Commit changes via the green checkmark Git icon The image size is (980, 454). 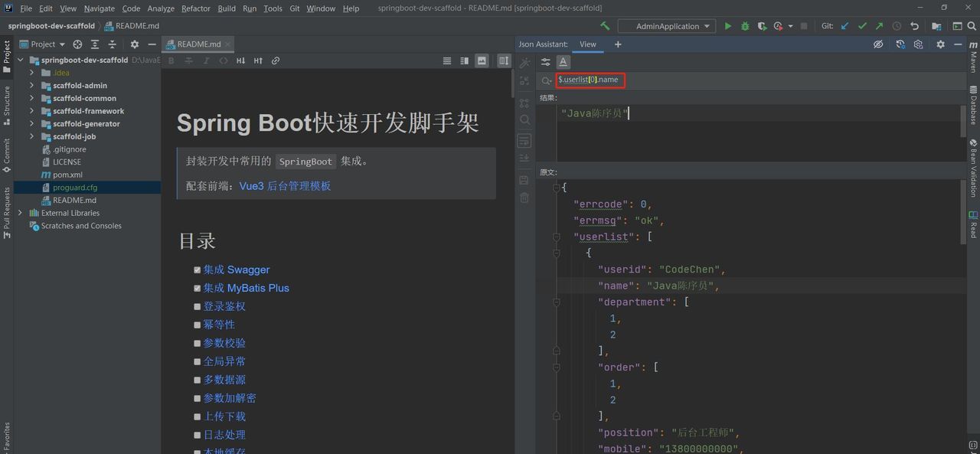tap(862, 25)
